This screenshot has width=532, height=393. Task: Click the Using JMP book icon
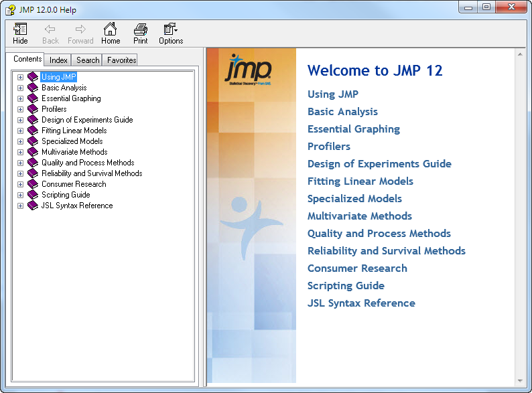tap(33, 77)
